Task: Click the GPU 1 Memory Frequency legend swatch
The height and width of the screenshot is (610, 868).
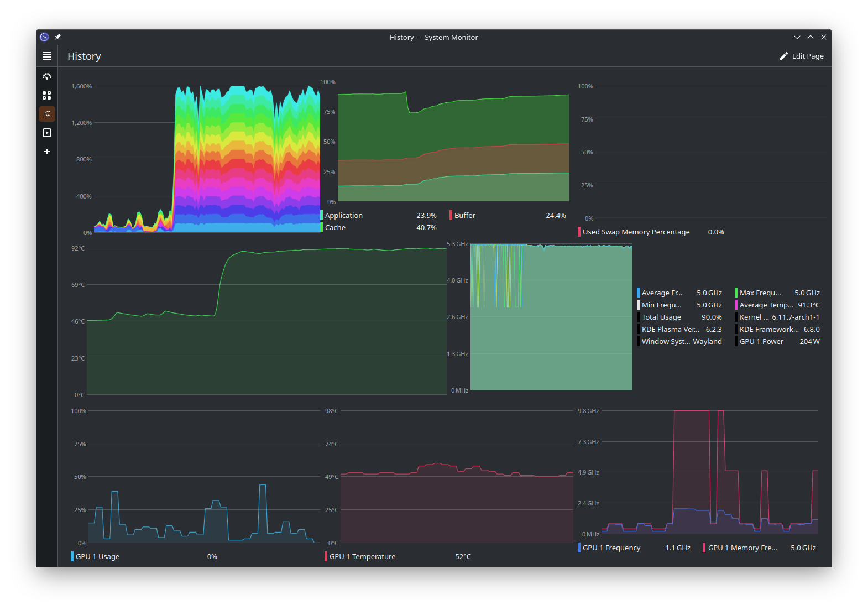Action: pyautogui.click(x=704, y=548)
